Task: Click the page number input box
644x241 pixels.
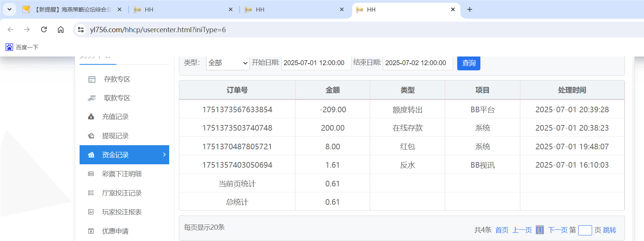Action: pyautogui.click(x=585, y=230)
